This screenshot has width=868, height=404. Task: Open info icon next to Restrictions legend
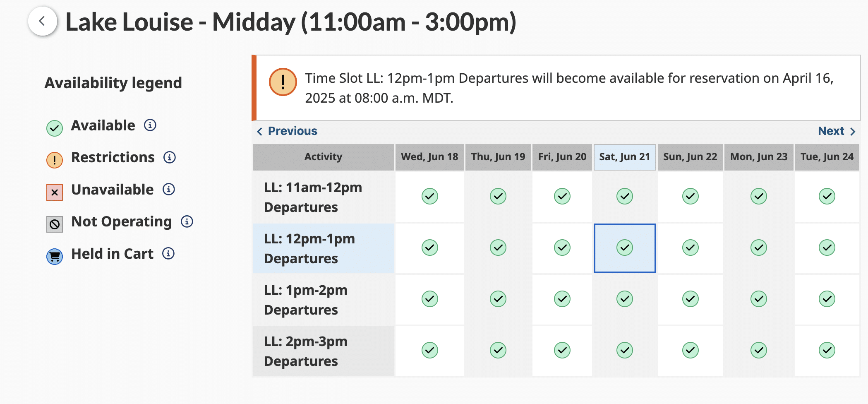tap(170, 157)
